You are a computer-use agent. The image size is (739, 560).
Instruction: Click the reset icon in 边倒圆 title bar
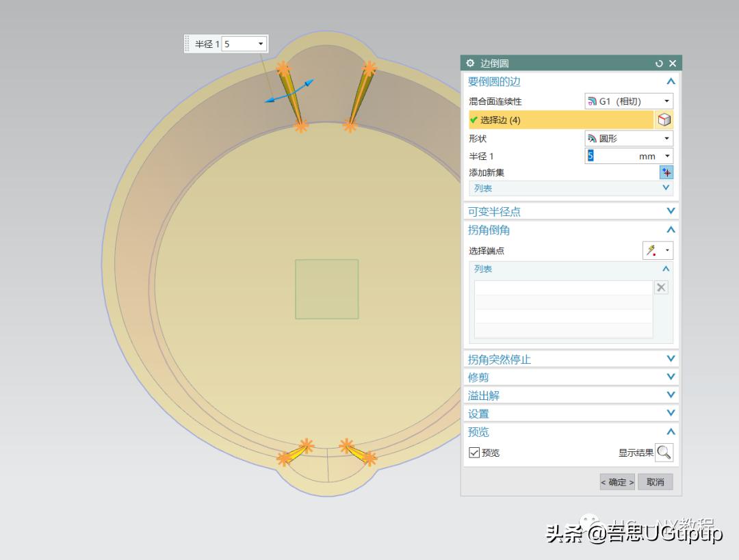(x=658, y=62)
